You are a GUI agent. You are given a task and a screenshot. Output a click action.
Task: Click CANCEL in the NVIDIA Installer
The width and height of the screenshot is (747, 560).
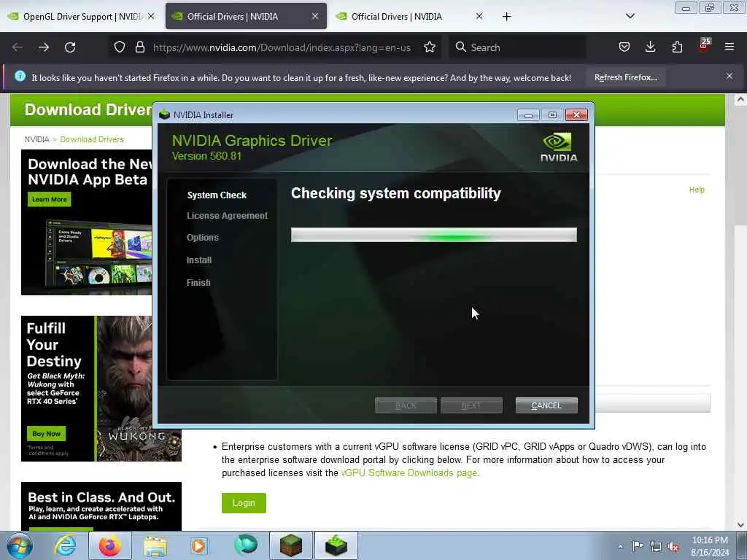click(546, 405)
